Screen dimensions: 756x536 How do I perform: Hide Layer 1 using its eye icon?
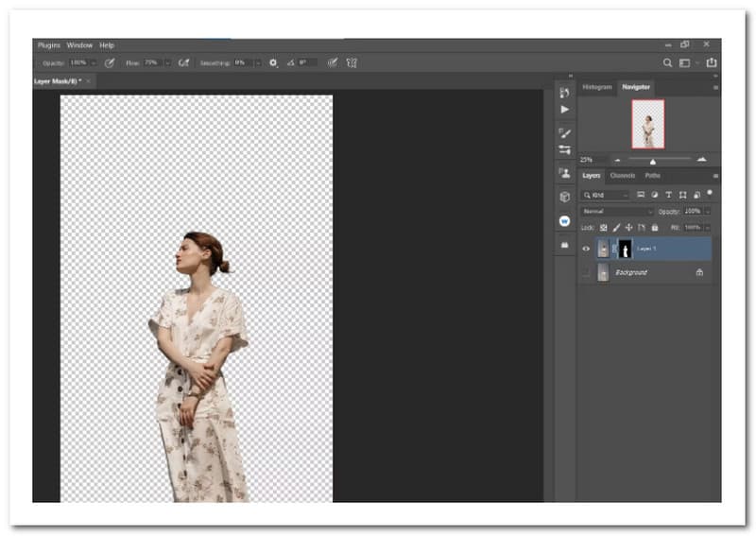[586, 249]
